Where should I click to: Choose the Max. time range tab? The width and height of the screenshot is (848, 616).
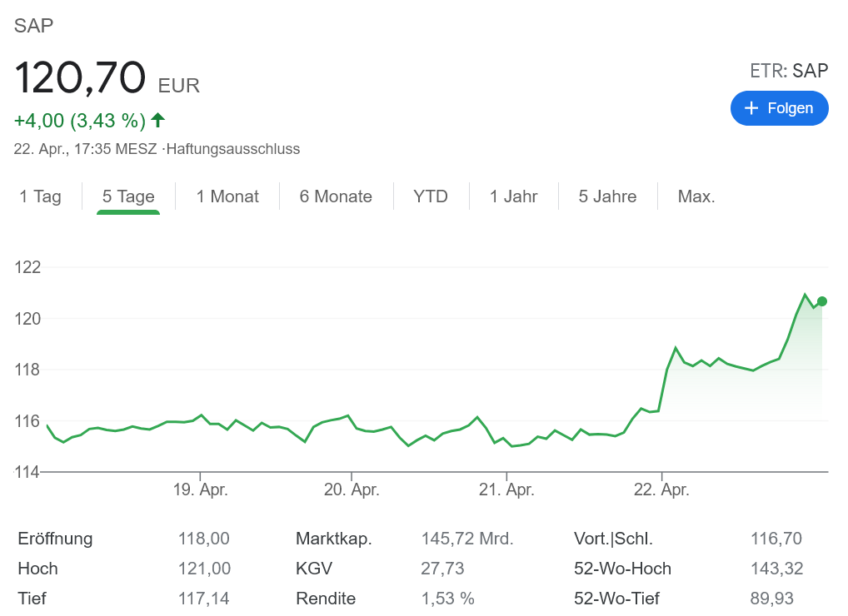pyautogui.click(x=696, y=196)
